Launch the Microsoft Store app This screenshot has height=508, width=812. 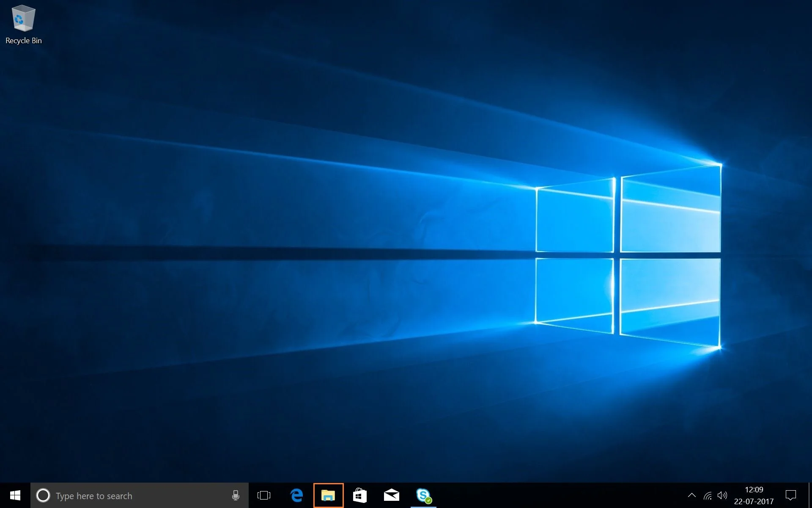(360, 495)
